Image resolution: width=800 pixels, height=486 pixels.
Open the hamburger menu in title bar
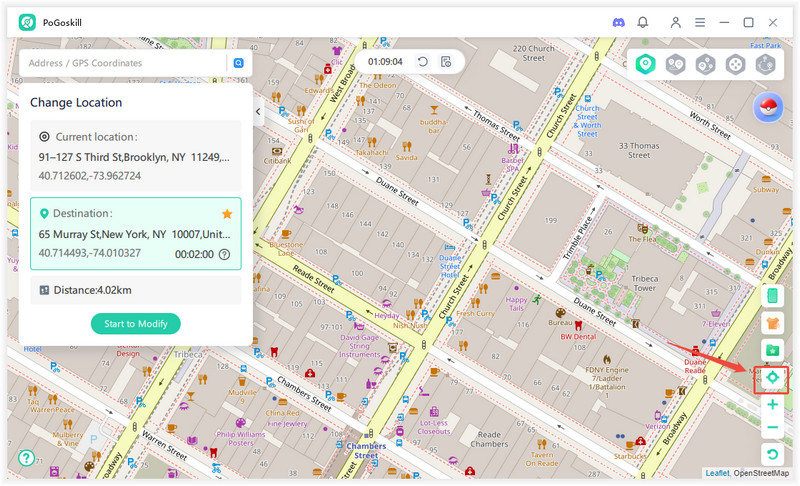(700, 22)
